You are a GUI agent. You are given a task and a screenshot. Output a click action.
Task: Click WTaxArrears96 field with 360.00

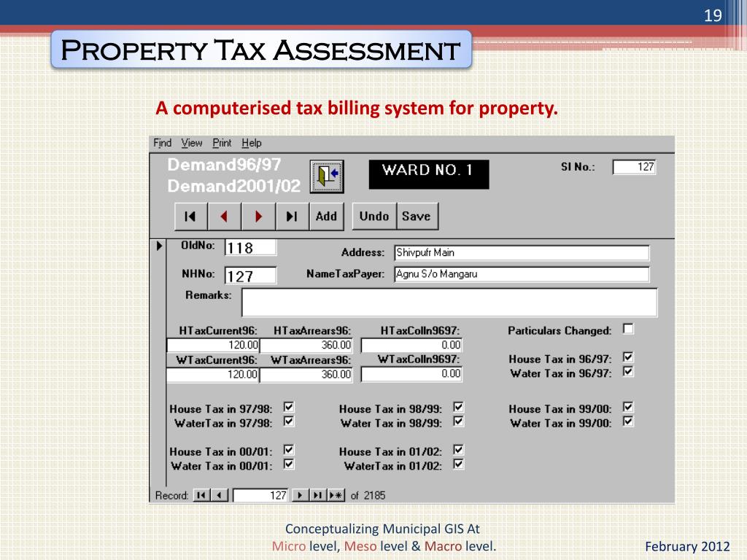tap(306, 375)
